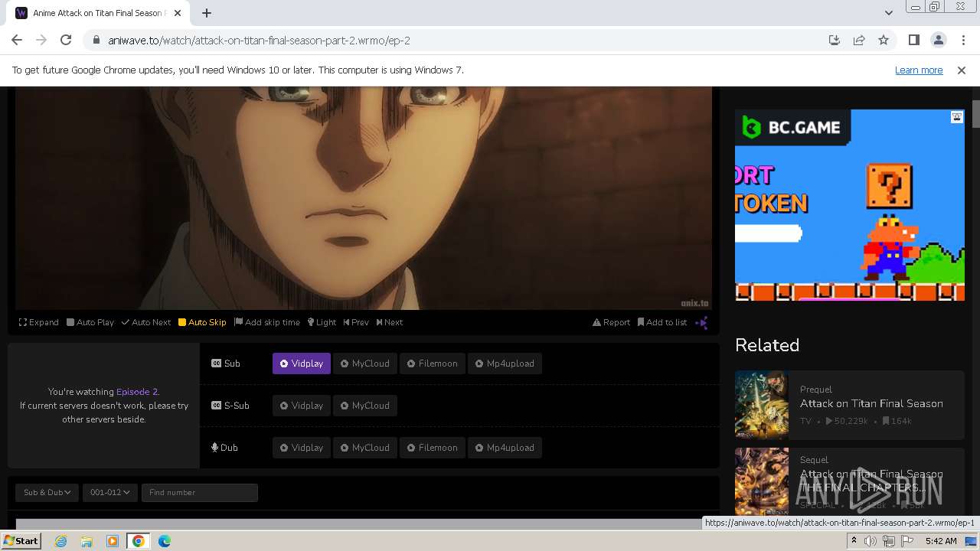Select the Dub Filemoon server
This screenshot has height=551, width=980.
[x=433, y=448]
